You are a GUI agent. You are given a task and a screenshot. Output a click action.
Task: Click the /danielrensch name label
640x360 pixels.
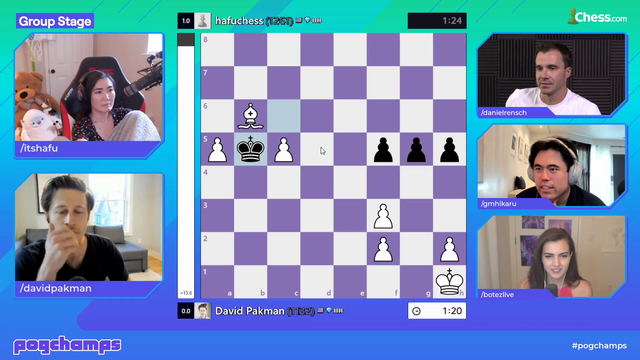504,113
